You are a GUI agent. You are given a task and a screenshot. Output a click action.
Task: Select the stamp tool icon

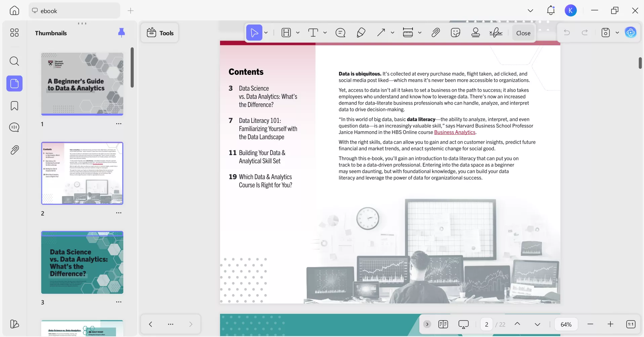pyautogui.click(x=475, y=33)
